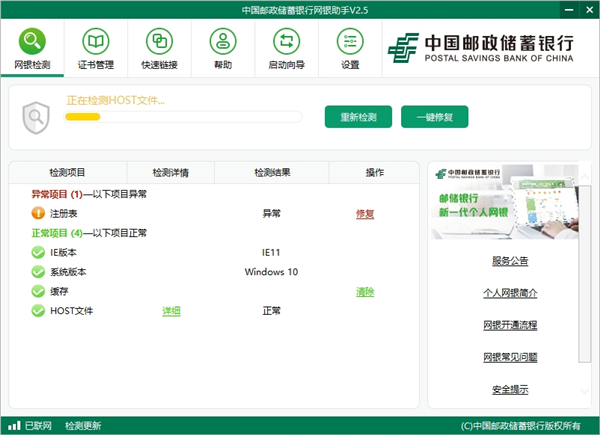Open 证书管理 certificate management icon

[96, 42]
